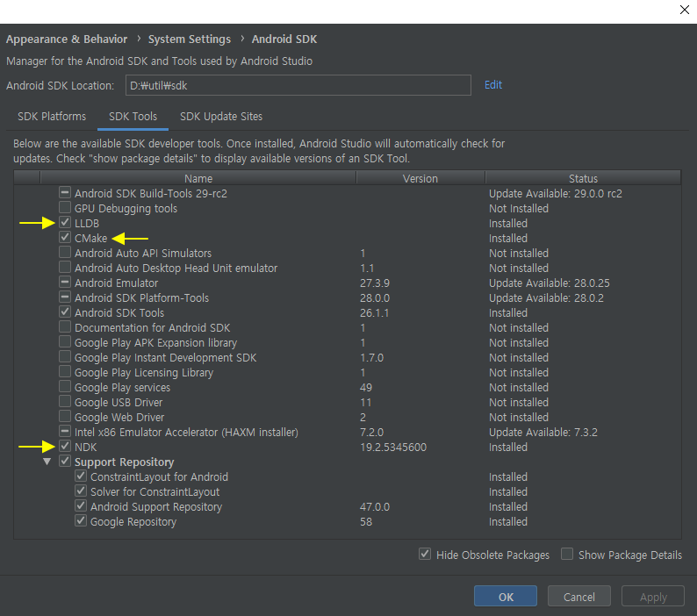Click the Android Emulator version 27.3.9
The width and height of the screenshot is (697, 616).
pos(375,283)
